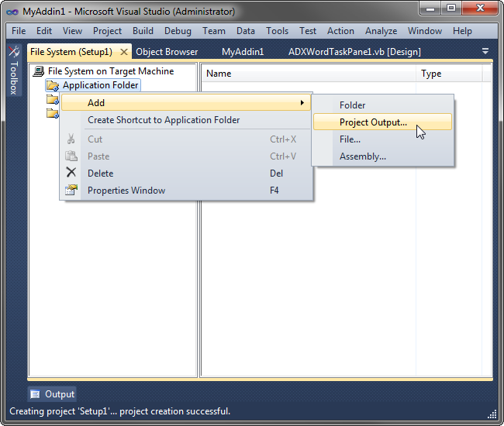The height and width of the screenshot is (426, 504).
Task: Switch to ADXWordTaskPane1.vb [Design] tab
Action: [354, 52]
